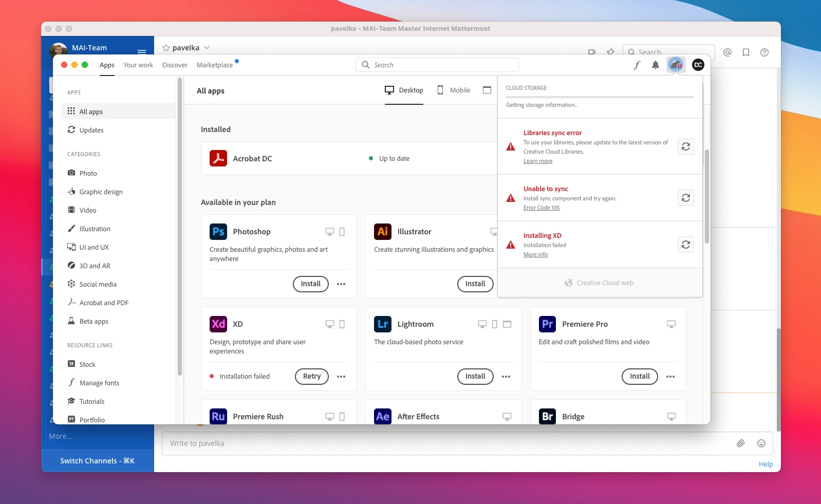The width and height of the screenshot is (821, 504).
Task: Open Mattermost saved posts bookmark icon
Action: [x=746, y=52]
